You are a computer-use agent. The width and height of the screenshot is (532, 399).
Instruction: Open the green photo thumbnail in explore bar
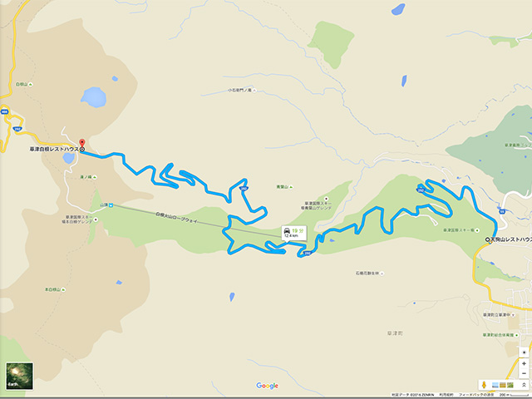510,385
